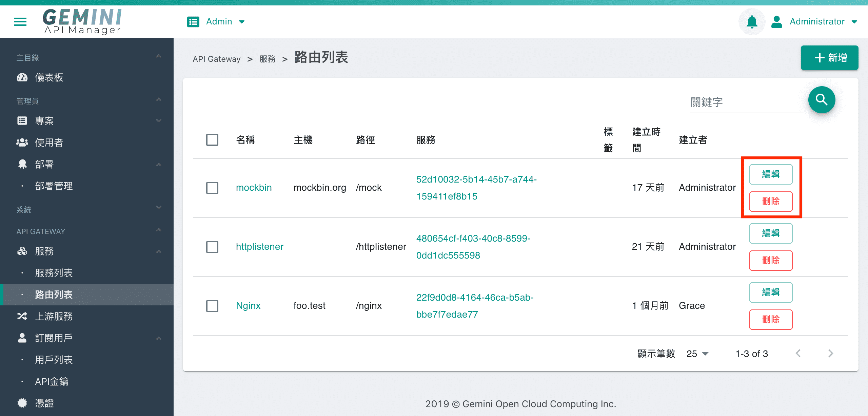This screenshot has height=416, width=868.
Task: Click the 服務 cubes icon
Action: click(22, 251)
